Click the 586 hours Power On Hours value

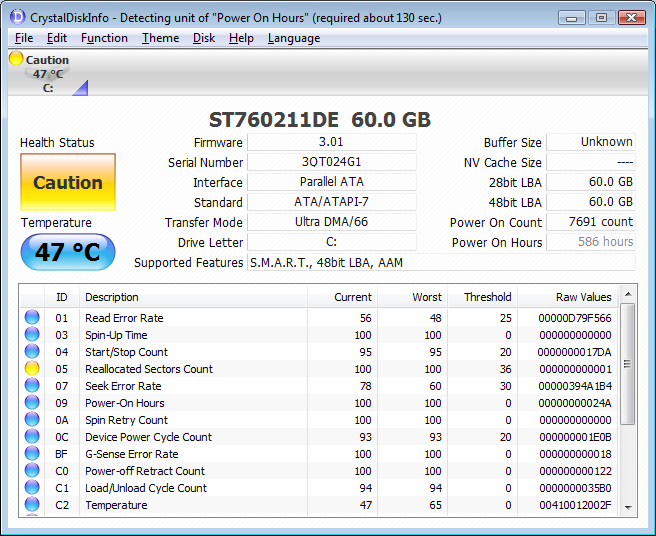[591, 242]
